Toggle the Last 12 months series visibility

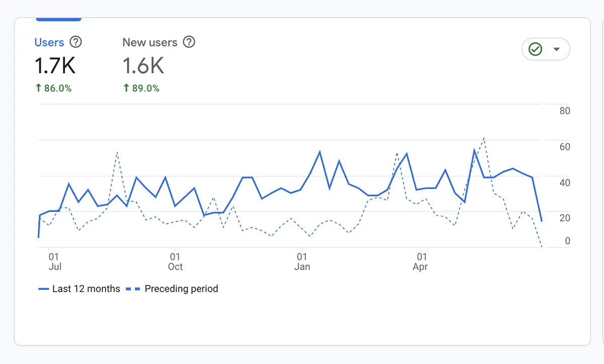pos(86,288)
